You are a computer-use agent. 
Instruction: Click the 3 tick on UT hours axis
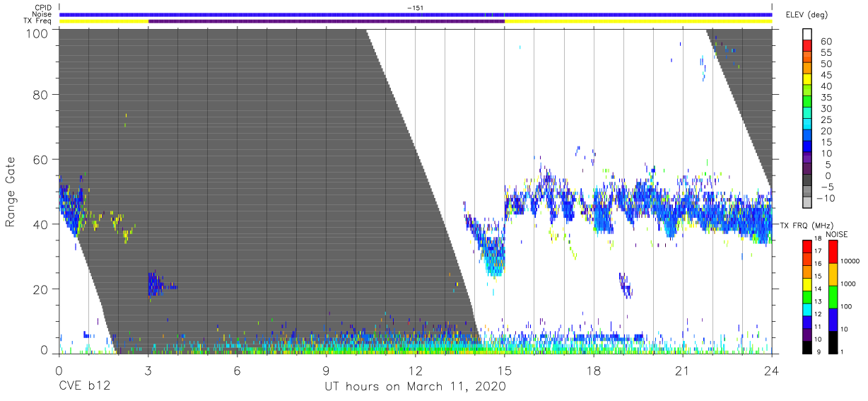(148, 371)
